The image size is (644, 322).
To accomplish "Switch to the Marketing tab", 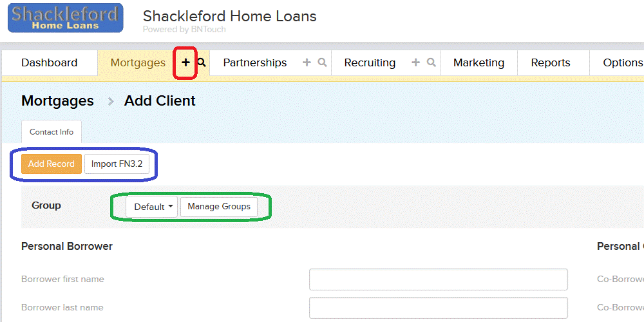I will [478, 63].
